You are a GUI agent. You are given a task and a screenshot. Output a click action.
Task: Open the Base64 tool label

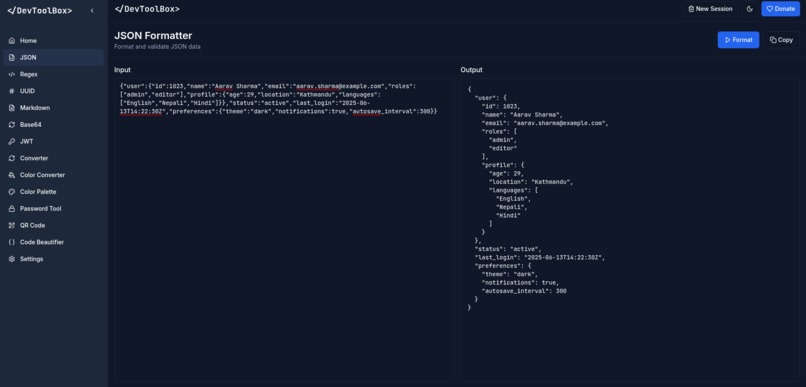30,125
